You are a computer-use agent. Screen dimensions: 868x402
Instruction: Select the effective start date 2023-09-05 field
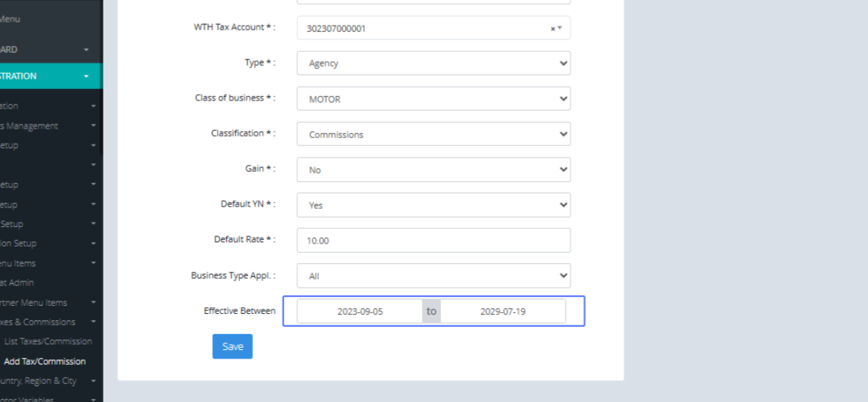[360, 312]
